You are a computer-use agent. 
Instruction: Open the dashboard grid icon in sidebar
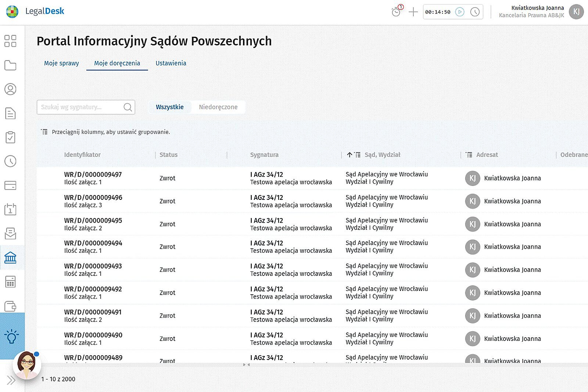pyautogui.click(x=10, y=41)
